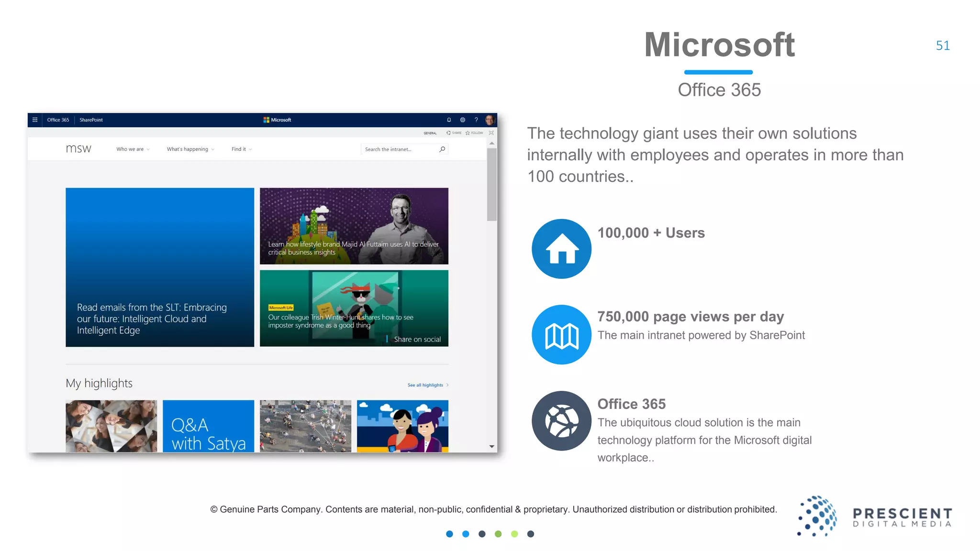This screenshot has height=551, width=980.
Task: Open the settings gear in the SharePoint header
Action: (463, 120)
